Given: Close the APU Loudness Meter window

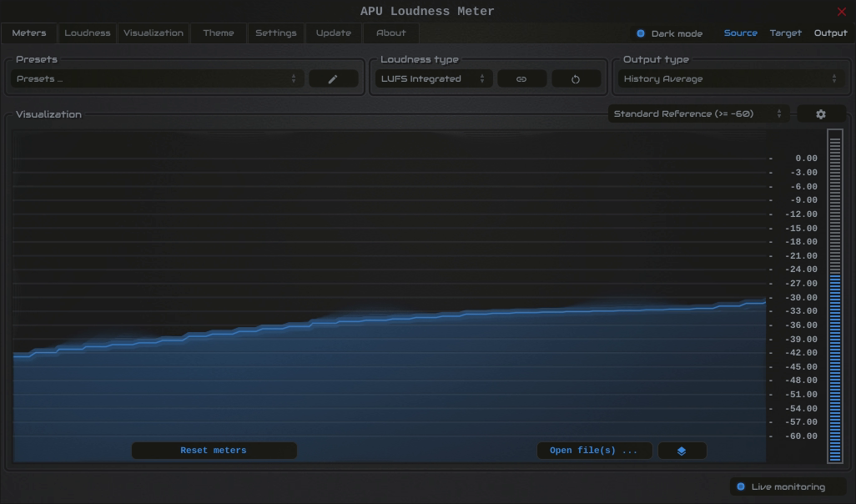Looking at the screenshot, I should pyautogui.click(x=841, y=12).
